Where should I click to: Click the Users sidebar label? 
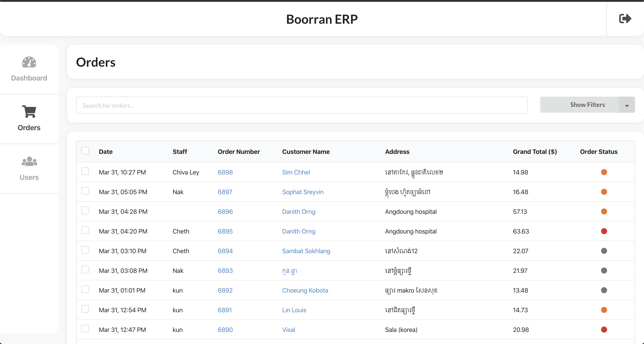pos(29,178)
